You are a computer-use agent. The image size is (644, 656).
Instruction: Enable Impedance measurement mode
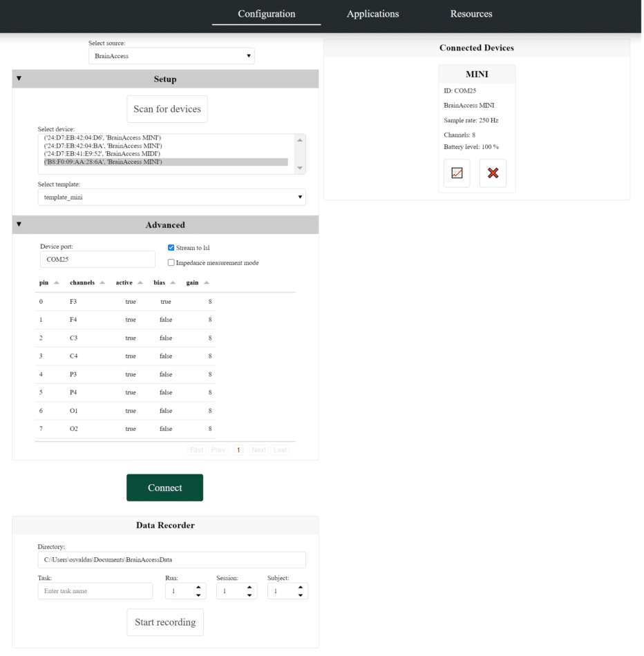coord(171,262)
